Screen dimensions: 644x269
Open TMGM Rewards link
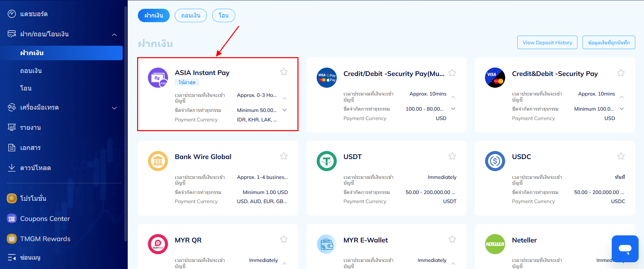point(45,239)
